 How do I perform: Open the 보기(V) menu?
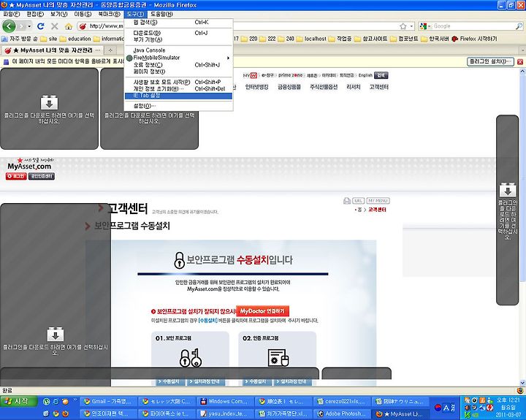click(x=59, y=14)
